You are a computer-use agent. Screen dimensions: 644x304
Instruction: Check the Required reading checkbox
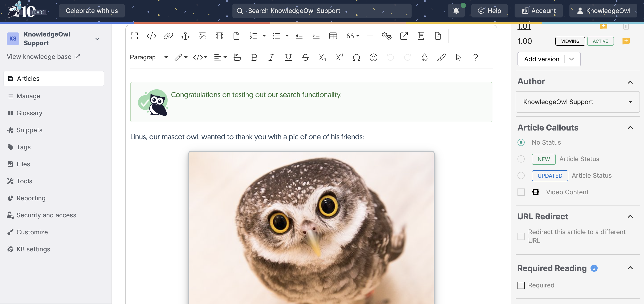[521, 285]
